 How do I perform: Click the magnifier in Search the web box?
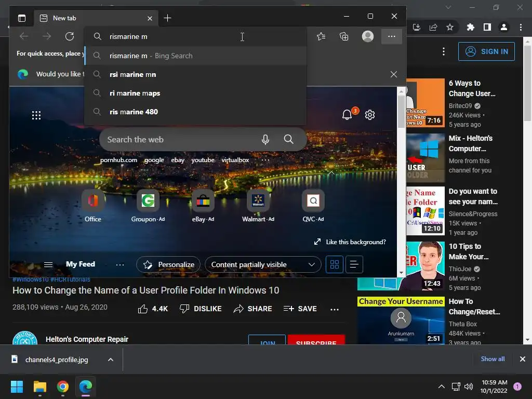point(289,139)
